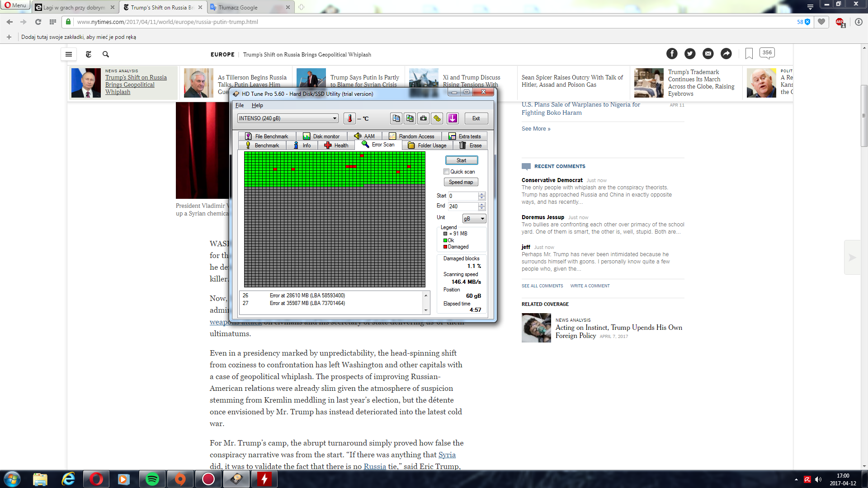Open Opera speed dial grid icon

click(x=53, y=22)
